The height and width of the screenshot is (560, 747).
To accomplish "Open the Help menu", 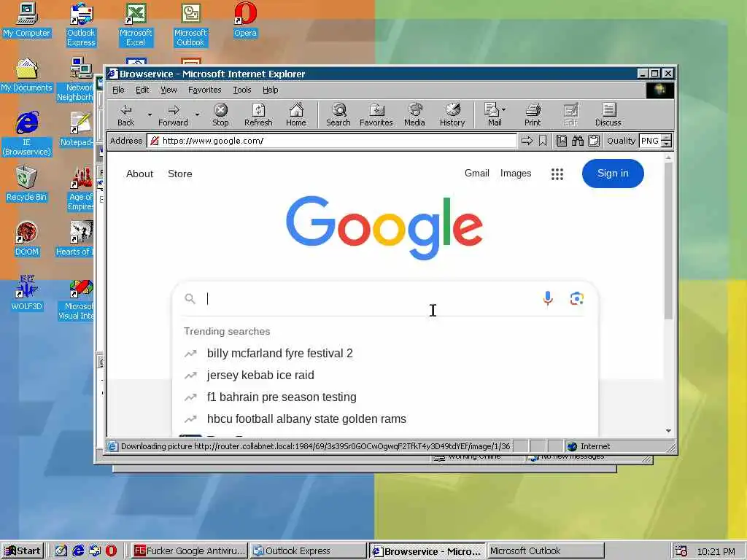I will (270, 90).
